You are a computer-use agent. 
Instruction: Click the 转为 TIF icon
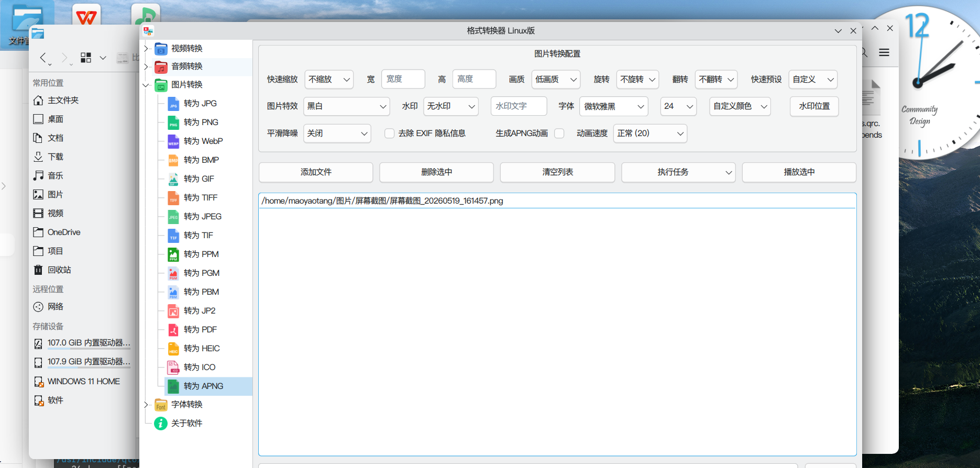(x=173, y=236)
